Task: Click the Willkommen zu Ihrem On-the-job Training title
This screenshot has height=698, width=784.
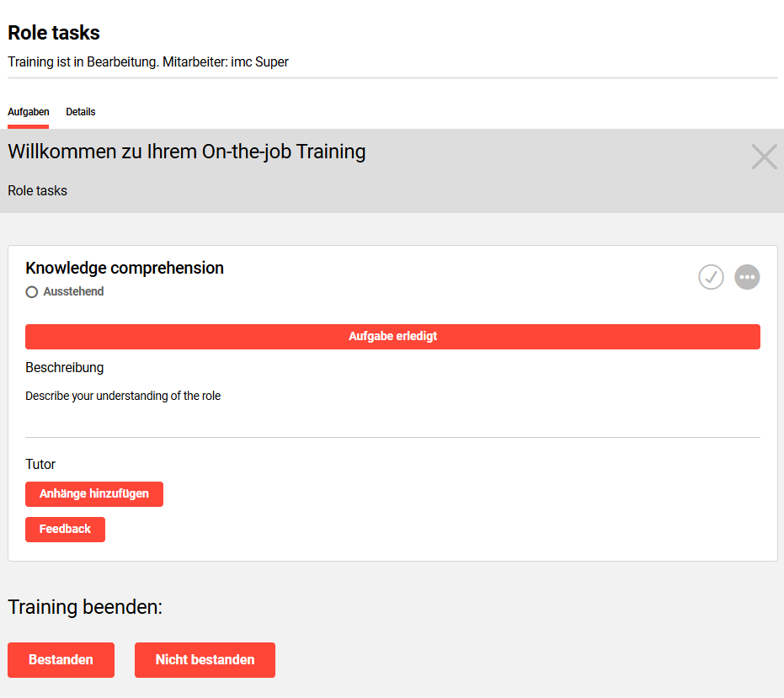Action: point(187,152)
